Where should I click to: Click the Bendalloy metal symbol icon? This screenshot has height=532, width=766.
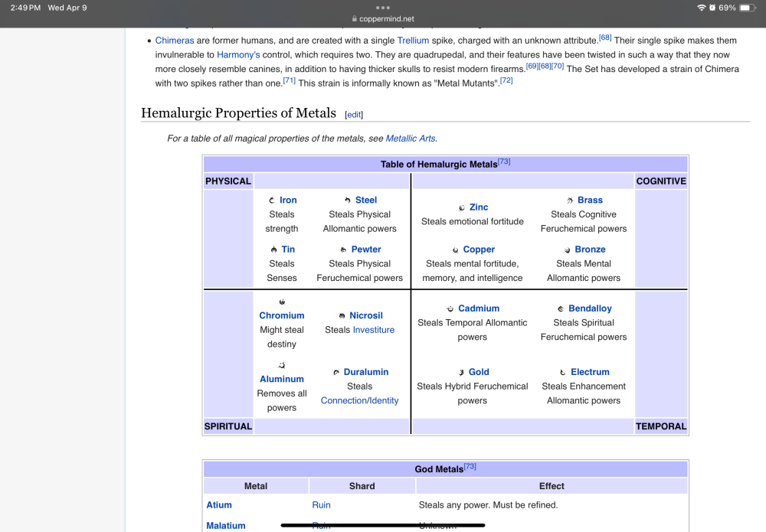coord(561,308)
